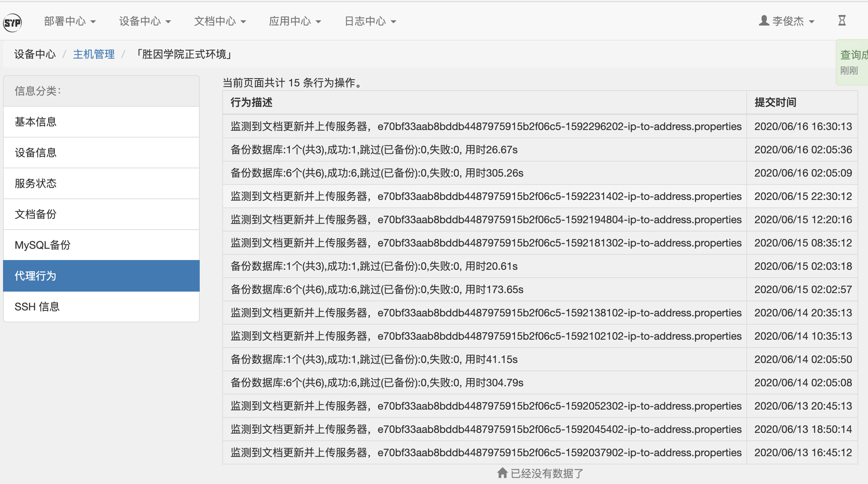Select 基本信息 in the sidebar

101,122
